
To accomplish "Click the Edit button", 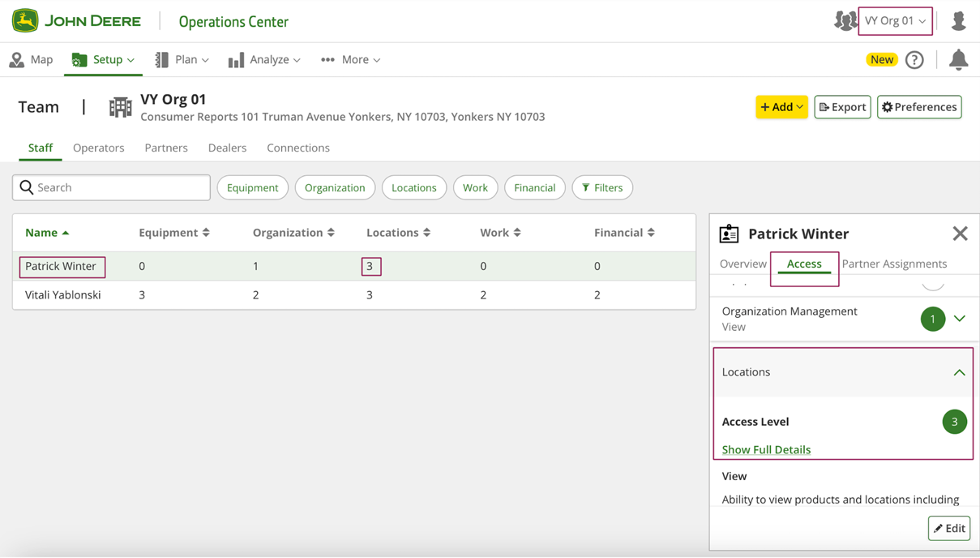I will [949, 528].
